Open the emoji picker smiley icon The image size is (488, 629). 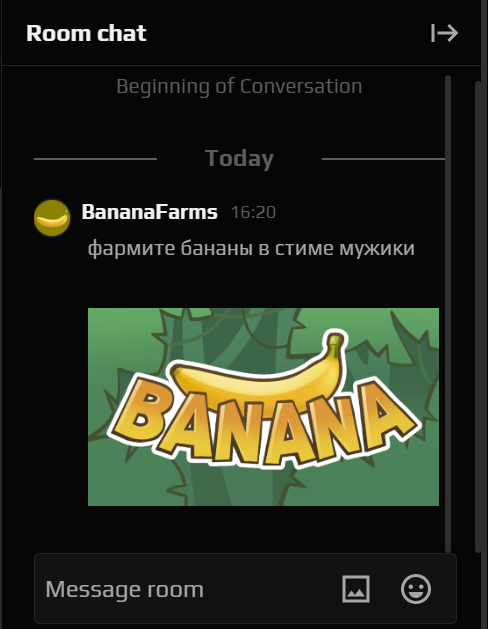pyautogui.click(x=416, y=589)
